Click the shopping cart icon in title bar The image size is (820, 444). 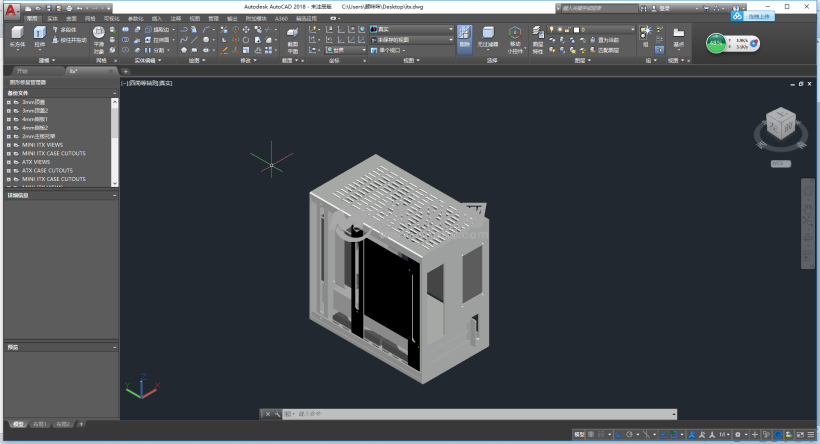(707, 8)
